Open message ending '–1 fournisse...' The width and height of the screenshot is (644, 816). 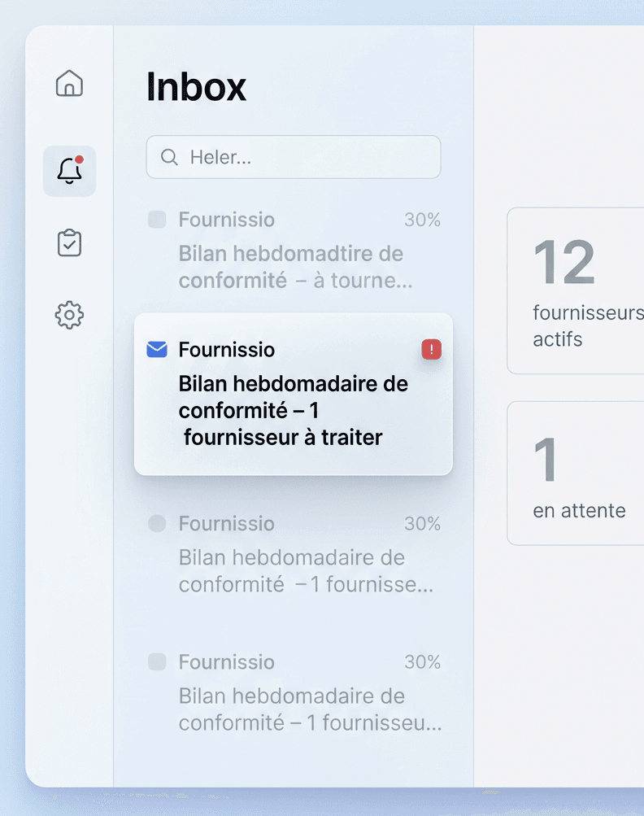(x=294, y=554)
